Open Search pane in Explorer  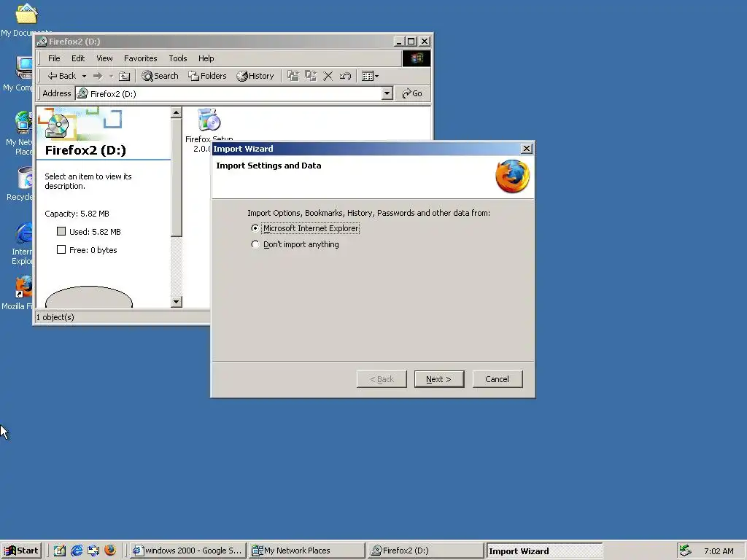point(160,76)
